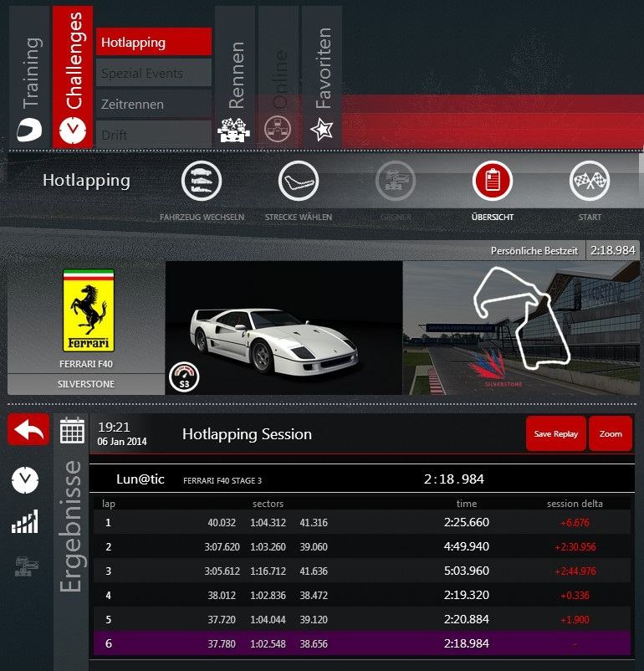Image resolution: width=644 pixels, height=671 pixels.
Task: Select Drift in the submenu
Action: click(x=154, y=135)
